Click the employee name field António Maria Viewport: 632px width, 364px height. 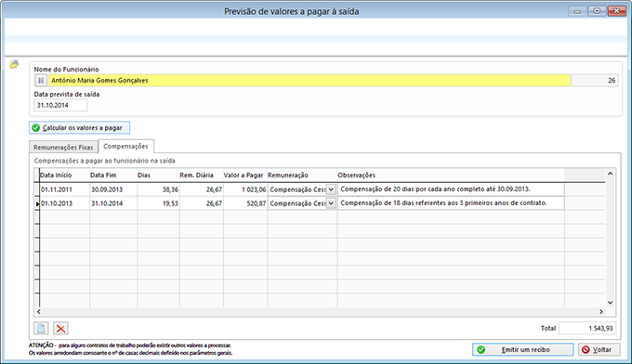(x=309, y=81)
